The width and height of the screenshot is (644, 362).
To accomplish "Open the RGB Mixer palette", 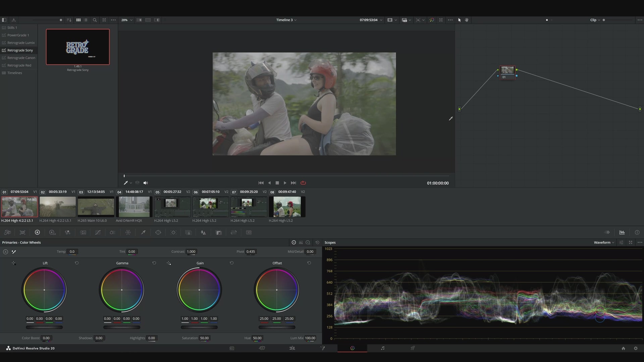I will (x=67, y=232).
